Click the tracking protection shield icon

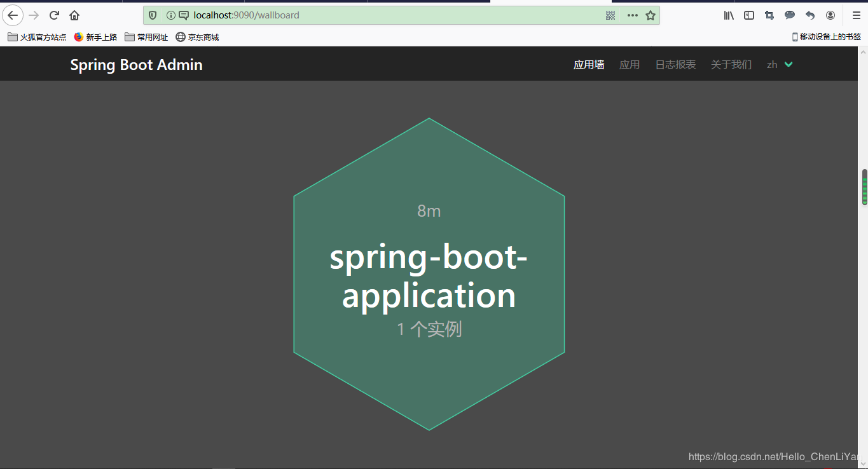[152, 15]
